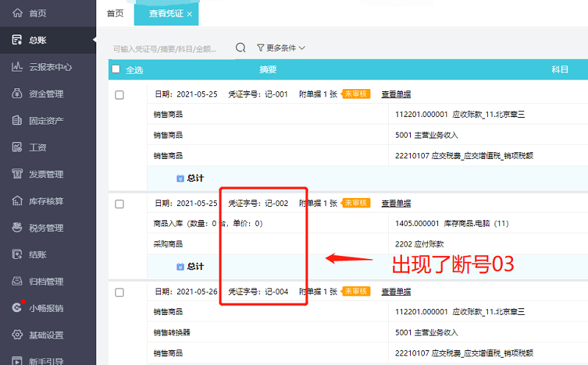
Task: Open 税务管理 menu item
Action: (x=48, y=228)
